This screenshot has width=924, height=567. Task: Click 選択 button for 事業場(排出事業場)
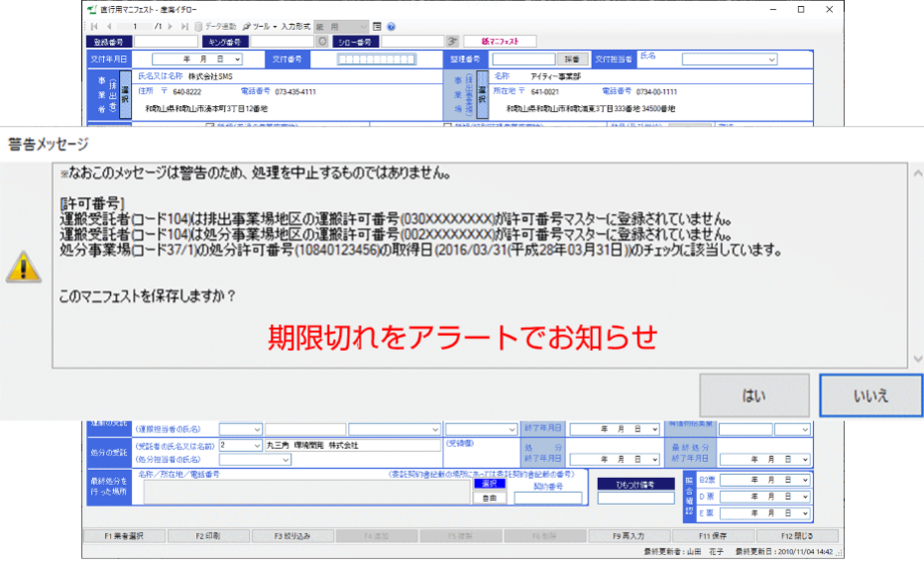482,94
